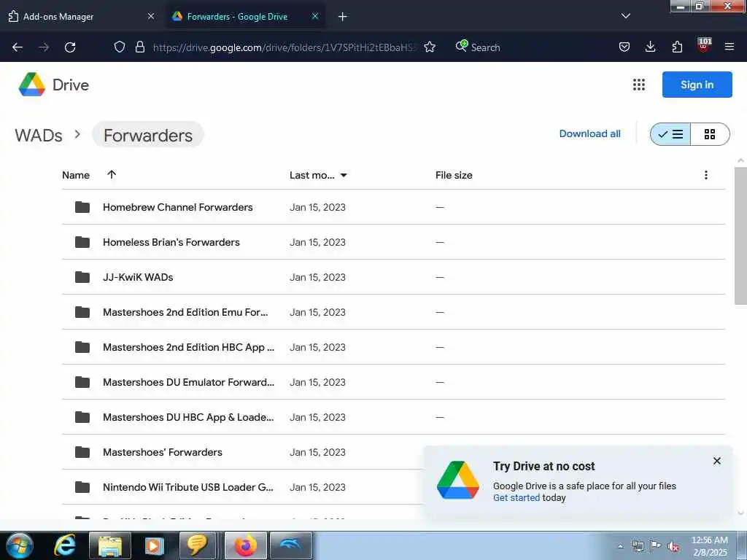Bookmark this page with the star icon
The width and height of the screenshot is (747, 560).
[x=430, y=47]
